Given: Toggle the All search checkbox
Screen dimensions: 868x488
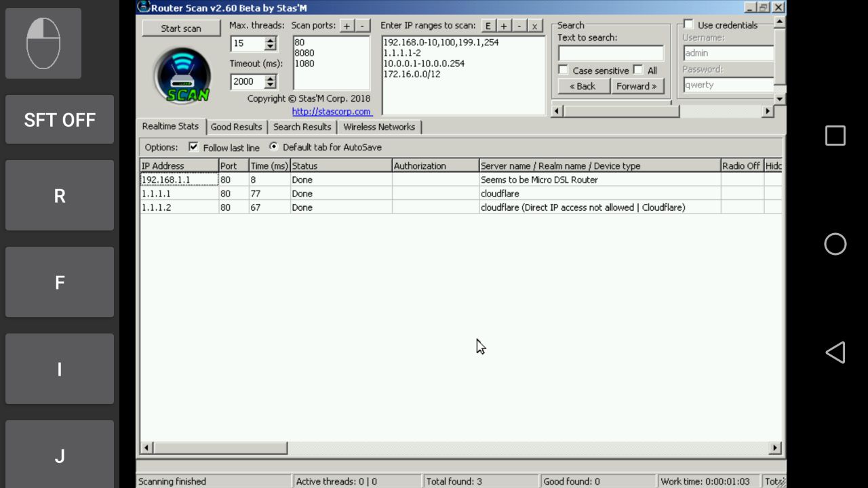Looking at the screenshot, I should click(637, 70).
